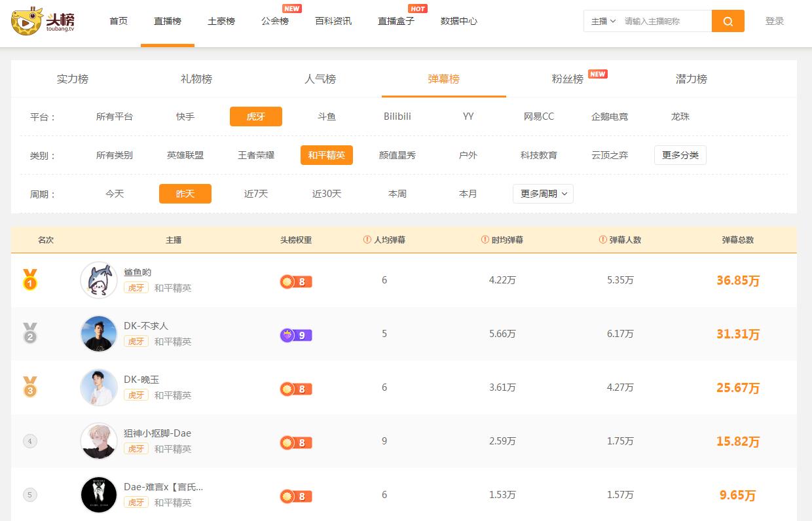Screen dimensions: 812x521
Task: Open the 主播 search type dropdown
Action: pyautogui.click(x=603, y=21)
